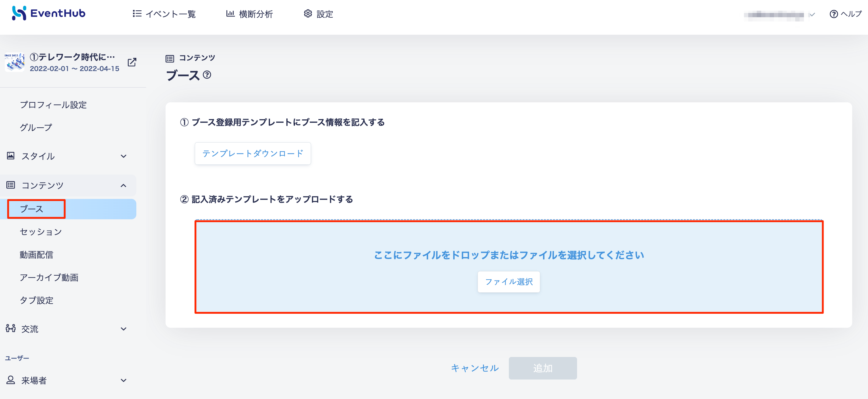The height and width of the screenshot is (399, 868).
Task: Expand the 来場者 section chevron
Action: [x=124, y=380]
